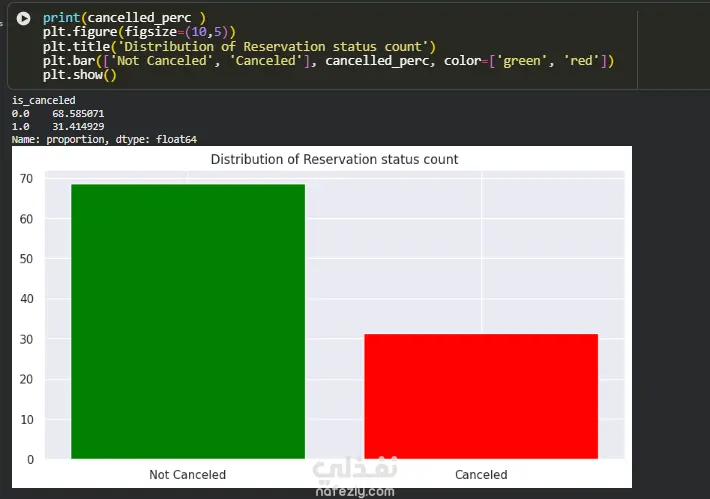Viewport: 710px width, 499px height.
Task: Click the green Not Canceled bar
Action: tap(188, 321)
